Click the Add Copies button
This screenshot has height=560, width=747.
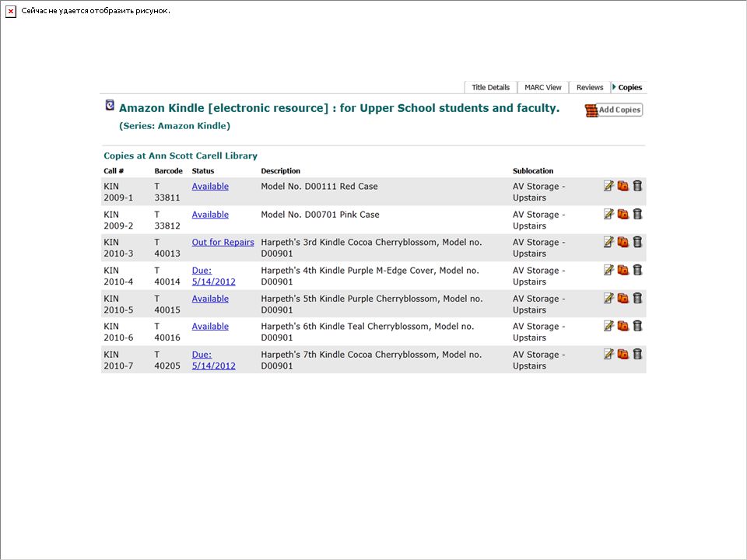(614, 110)
